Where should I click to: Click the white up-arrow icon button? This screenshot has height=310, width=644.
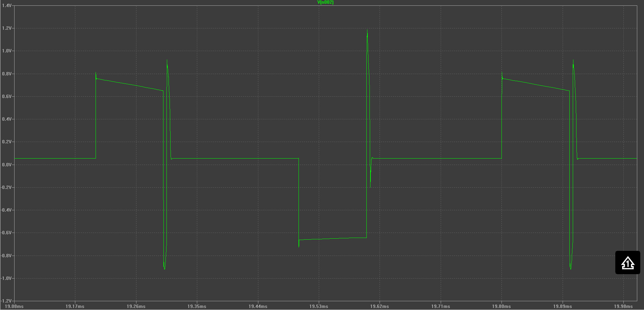627,263
